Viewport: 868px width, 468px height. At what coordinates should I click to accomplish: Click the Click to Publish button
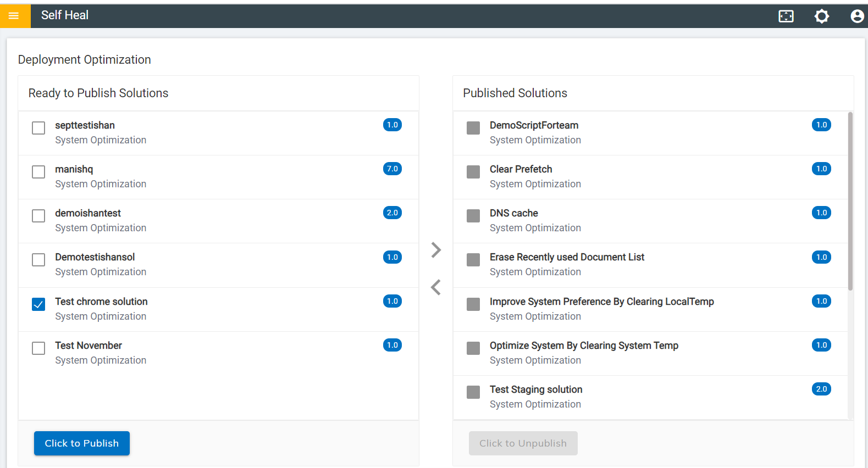pyautogui.click(x=82, y=443)
